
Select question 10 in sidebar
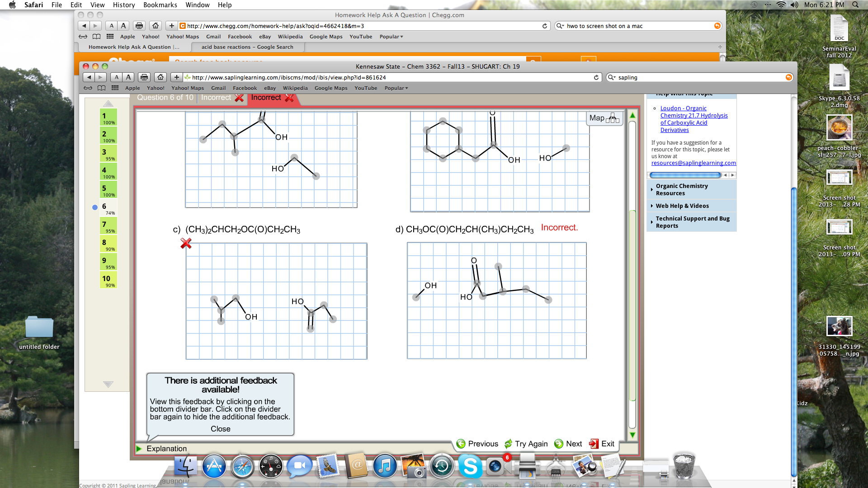108,280
